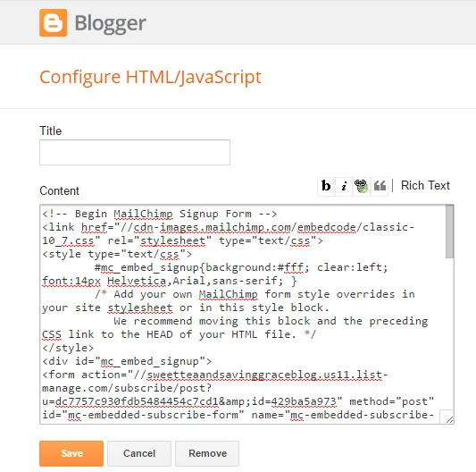Click the </style> closing tag line
This screenshot has width=476, height=472.
click(68, 348)
